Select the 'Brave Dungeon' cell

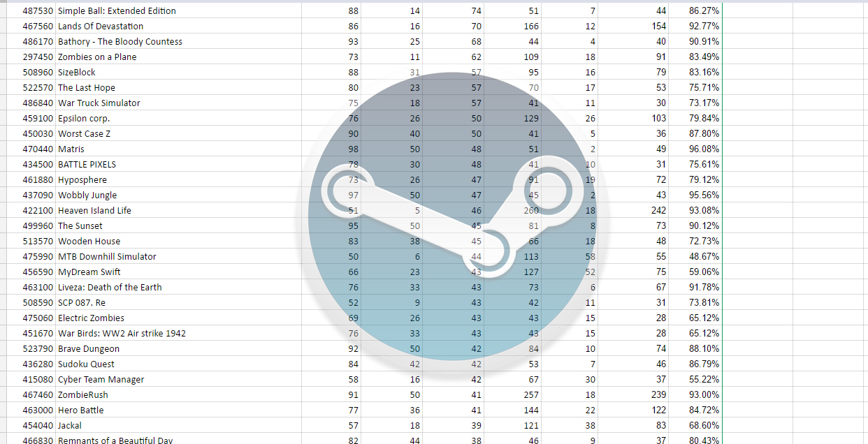point(179,349)
